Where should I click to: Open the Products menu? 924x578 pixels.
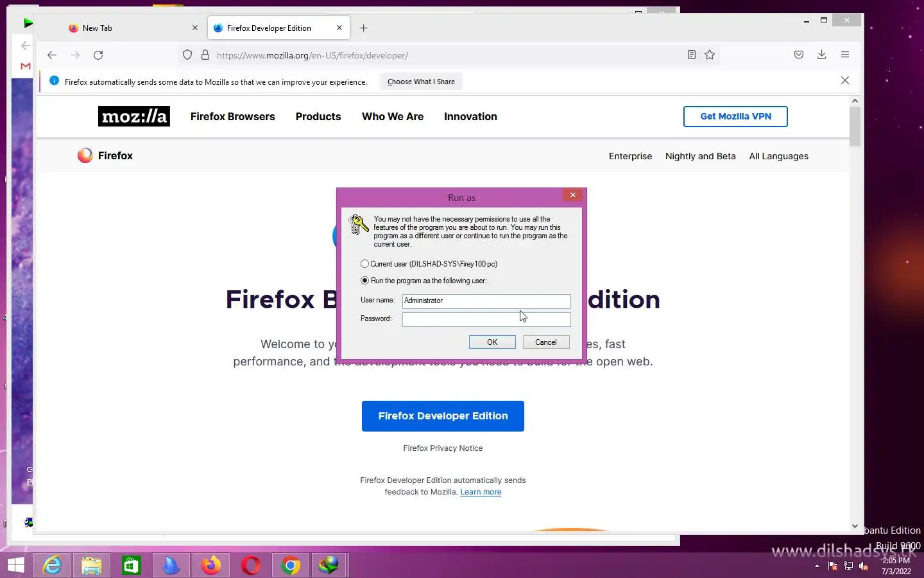(318, 116)
